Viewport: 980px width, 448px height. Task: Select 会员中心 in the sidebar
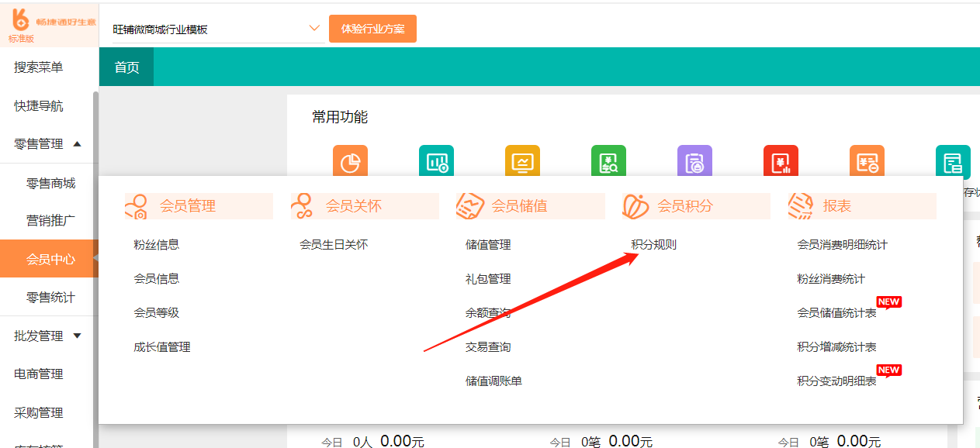(x=50, y=259)
